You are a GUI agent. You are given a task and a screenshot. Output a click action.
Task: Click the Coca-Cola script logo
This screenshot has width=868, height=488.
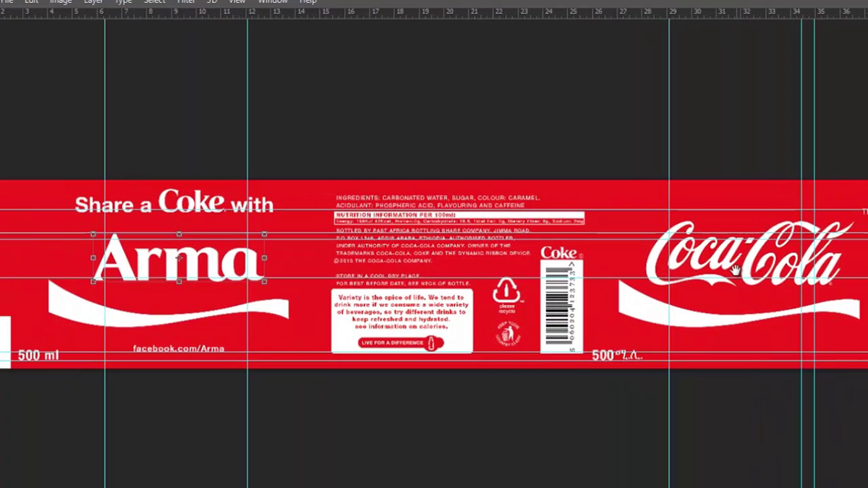click(x=745, y=254)
